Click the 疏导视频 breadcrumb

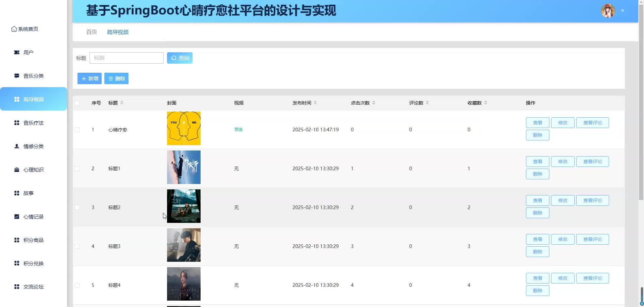click(x=118, y=32)
